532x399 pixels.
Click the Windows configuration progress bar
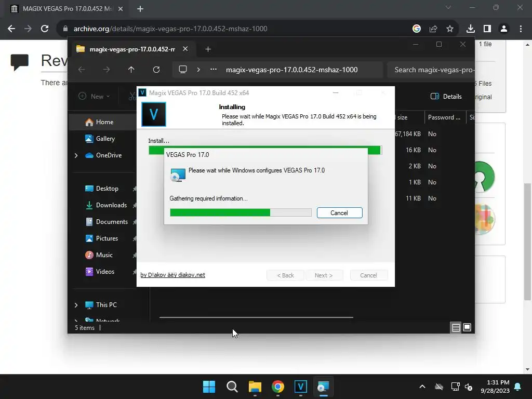coord(241,212)
